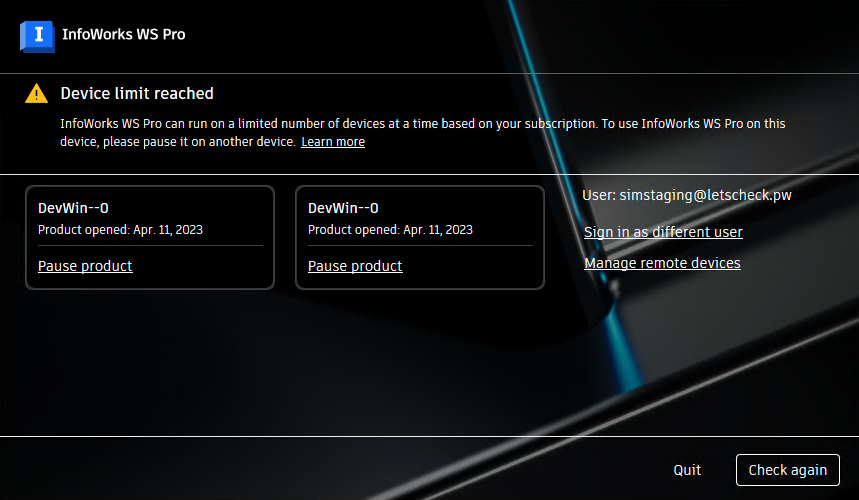Viewport: 859px width, 500px height.
Task: Click the right card's DevWin--0 device name
Action: [x=343, y=208]
